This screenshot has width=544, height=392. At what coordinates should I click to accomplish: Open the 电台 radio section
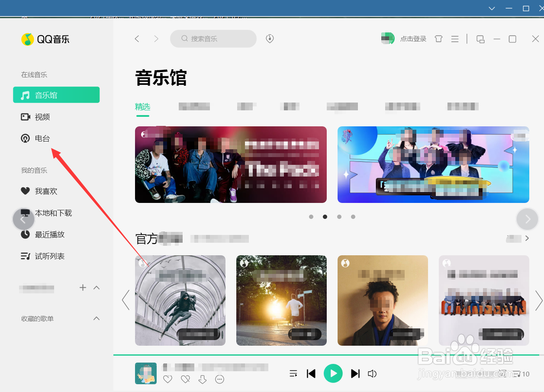pyautogui.click(x=42, y=138)
